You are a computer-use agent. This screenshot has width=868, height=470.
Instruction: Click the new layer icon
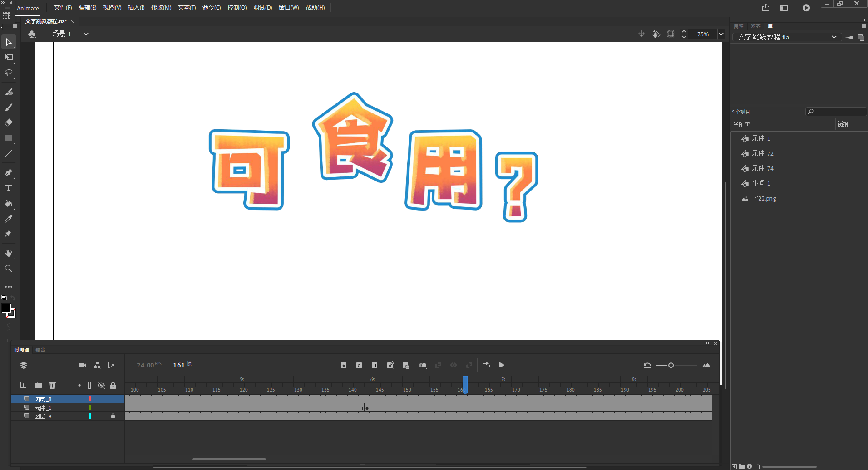(24, 385)
